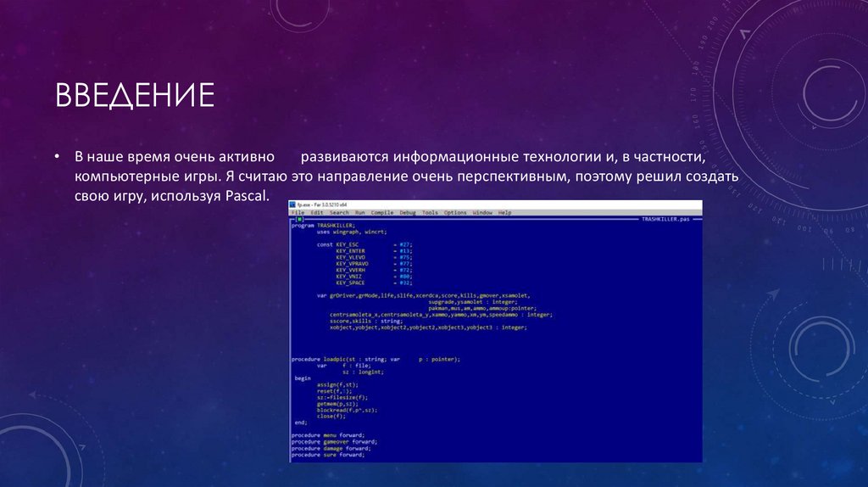Click the fp.exe window icon in title bar
Screen dimensions: 868x487
pyautogui.click(x=292, y=204)
